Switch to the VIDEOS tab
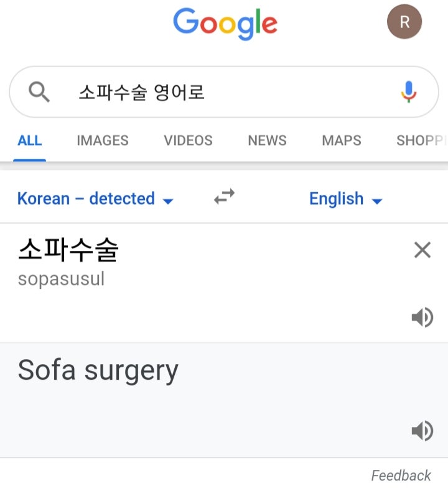The image size is (448, 493). (x=188, y=141)
